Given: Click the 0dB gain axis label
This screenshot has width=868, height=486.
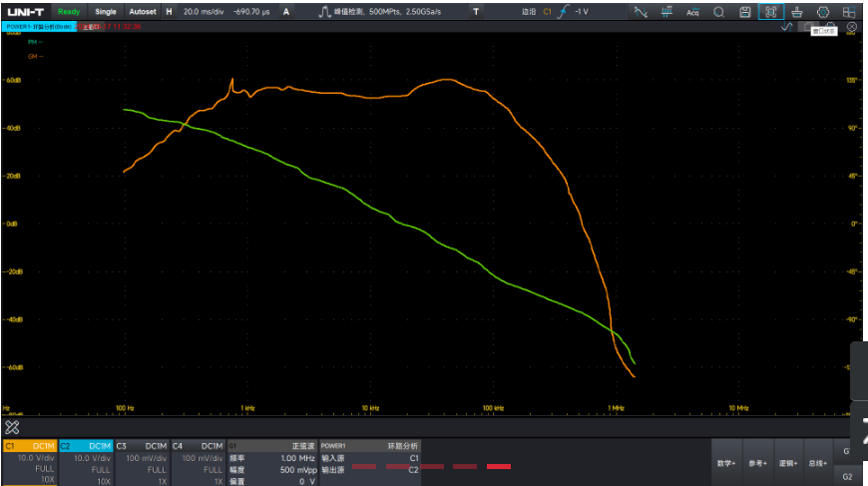Looking at the screenshot, I should (x=12, y=224).
